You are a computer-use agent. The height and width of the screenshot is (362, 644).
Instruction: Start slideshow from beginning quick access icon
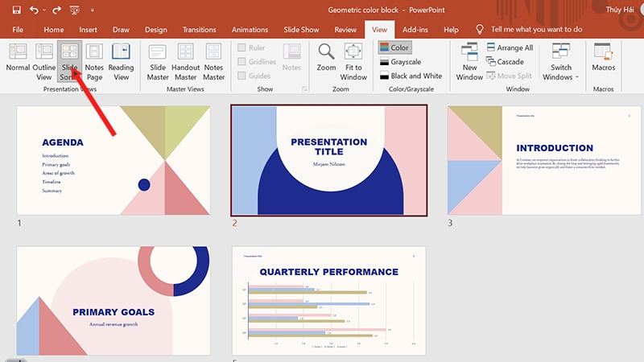point(75,10)
